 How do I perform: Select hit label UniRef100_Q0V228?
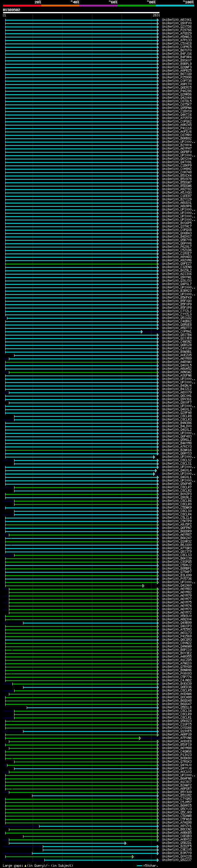click(177, 857)
